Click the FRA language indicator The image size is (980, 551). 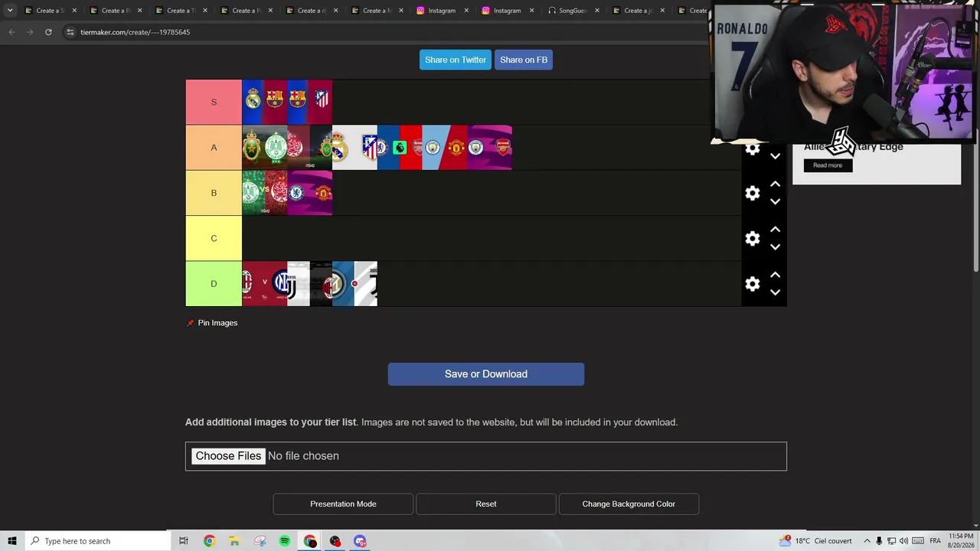(x=935, y=541)
